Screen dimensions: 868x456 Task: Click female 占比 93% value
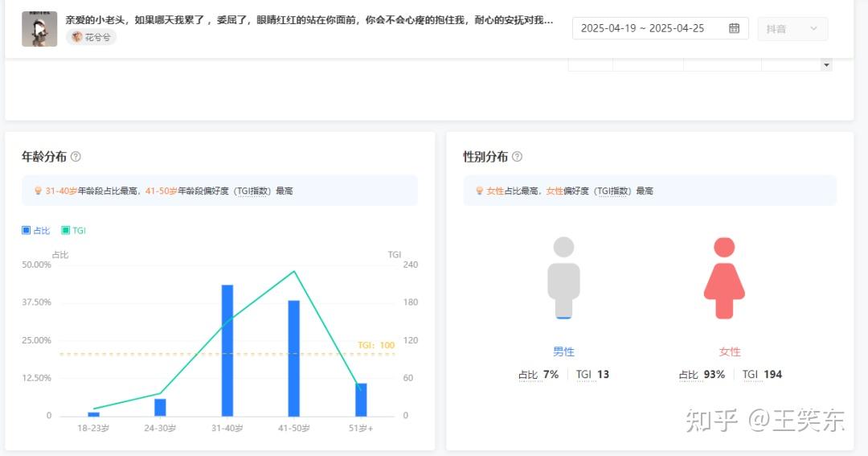click(702, 375)
